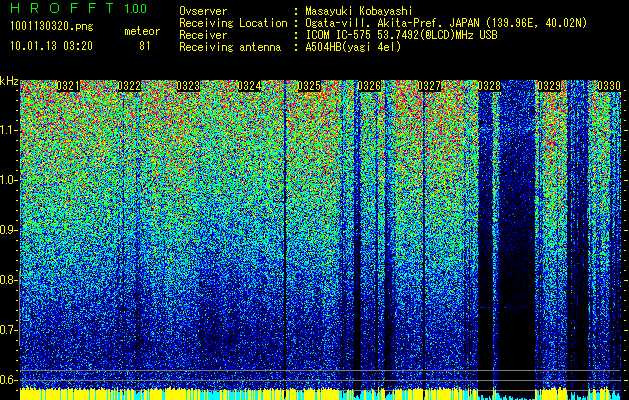Viewport: 629px width, 400px height.
Task: Click the 0329 time marker
Action: [x=549, y=86]
